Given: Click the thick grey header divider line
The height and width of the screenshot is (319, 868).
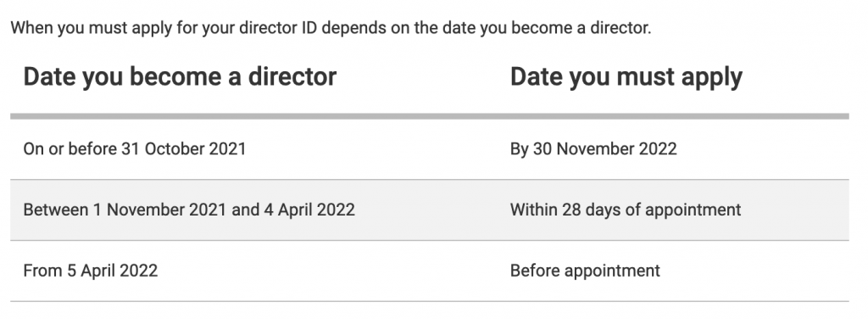Looking at the screenshot, I should [x=430, y=116].
